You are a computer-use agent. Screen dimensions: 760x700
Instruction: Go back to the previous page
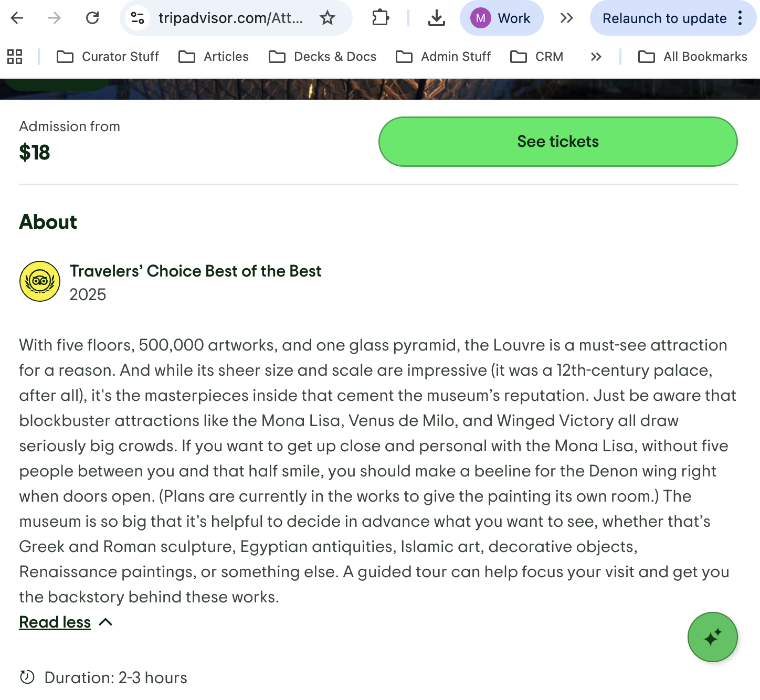[x=17, y=18]
